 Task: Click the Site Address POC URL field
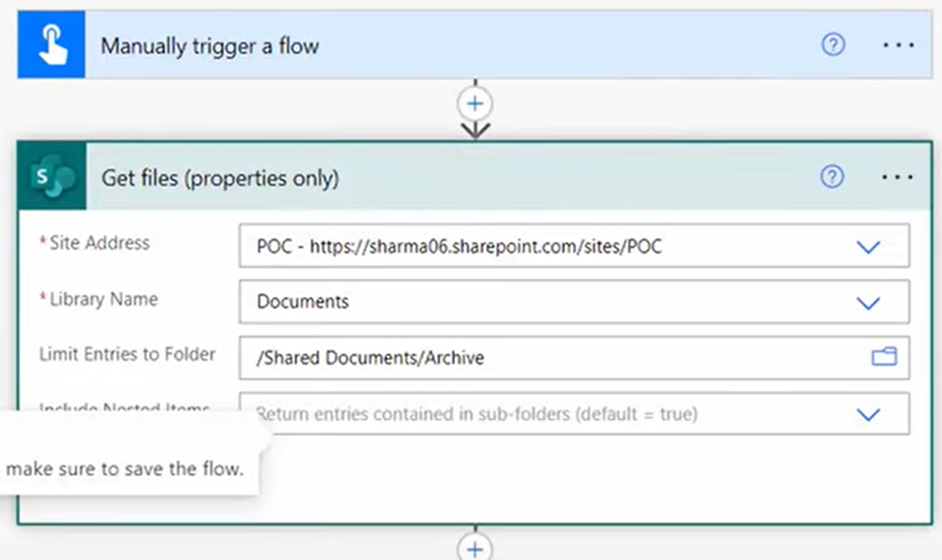click(574, 246)
